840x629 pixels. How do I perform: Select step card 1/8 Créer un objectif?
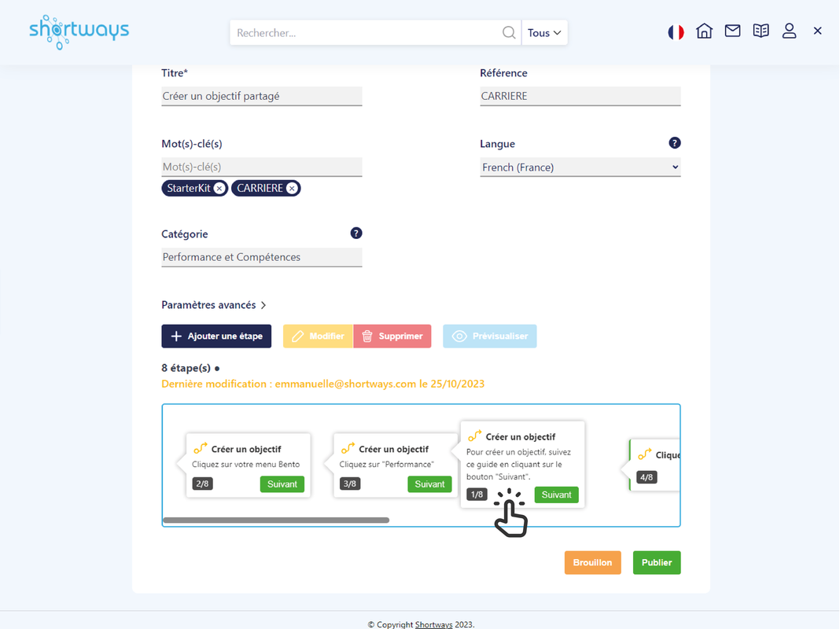pyautogui.click(x=522, y=465)
